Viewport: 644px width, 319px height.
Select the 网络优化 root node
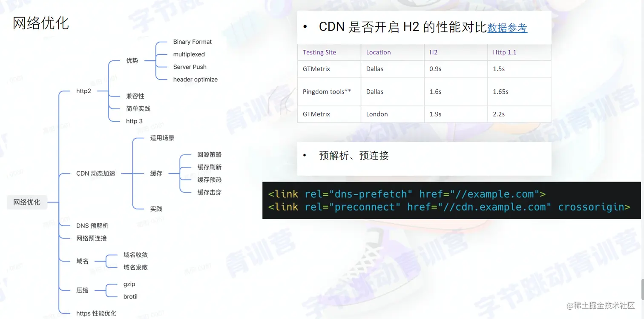[x=27, y=202]
